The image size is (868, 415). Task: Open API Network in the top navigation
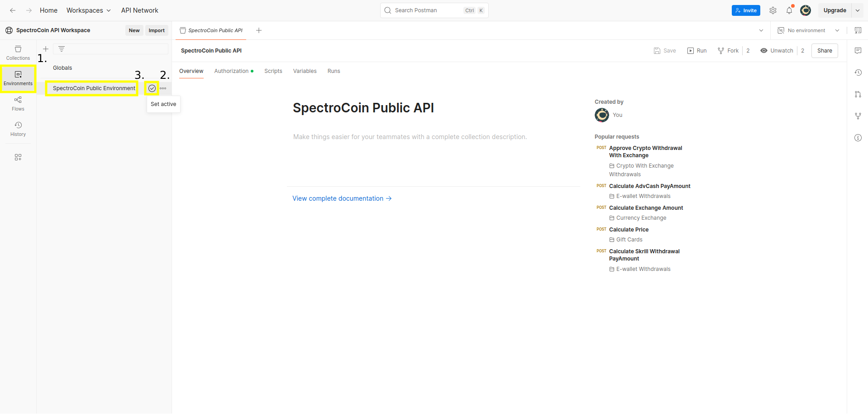140,10
